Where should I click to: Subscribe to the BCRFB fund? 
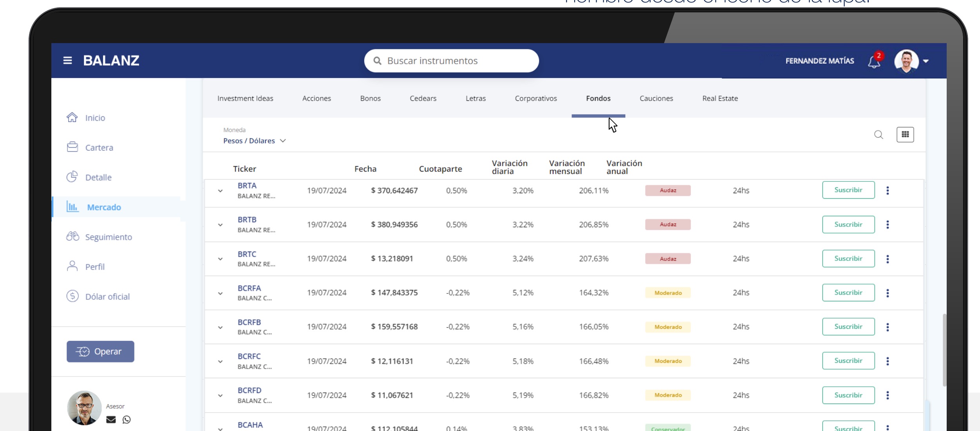pyautogui.click(x=848, y=327)
